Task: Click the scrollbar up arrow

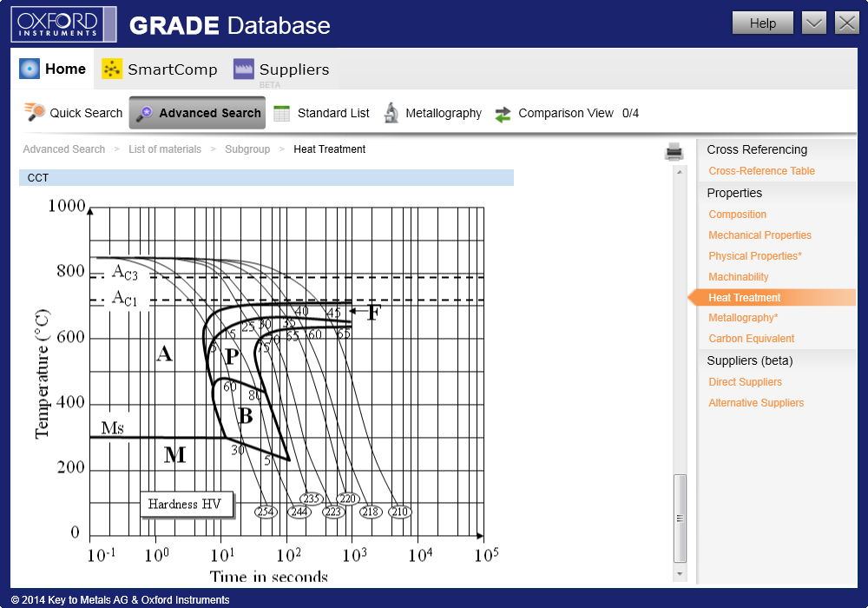Action: 680,172
